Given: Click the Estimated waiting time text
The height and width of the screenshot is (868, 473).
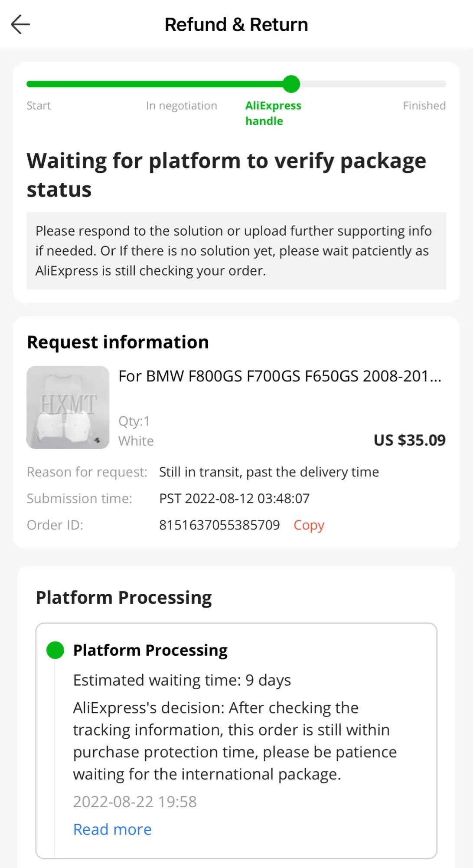Looking at the screenshot, I should tap(182, 680).
